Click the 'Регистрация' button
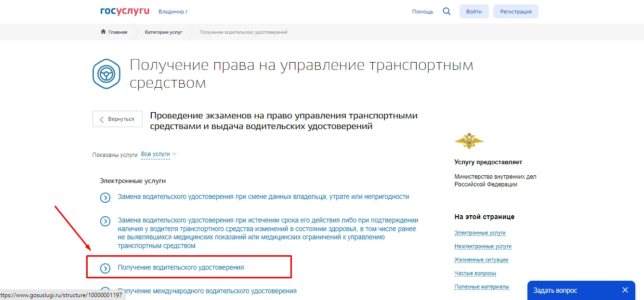 [x=516, y=12]
